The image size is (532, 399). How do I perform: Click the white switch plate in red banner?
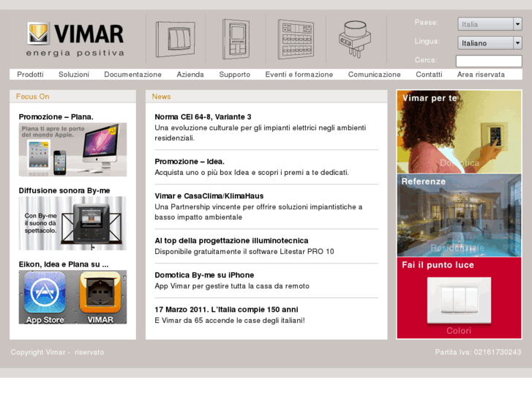coord(459,300)
